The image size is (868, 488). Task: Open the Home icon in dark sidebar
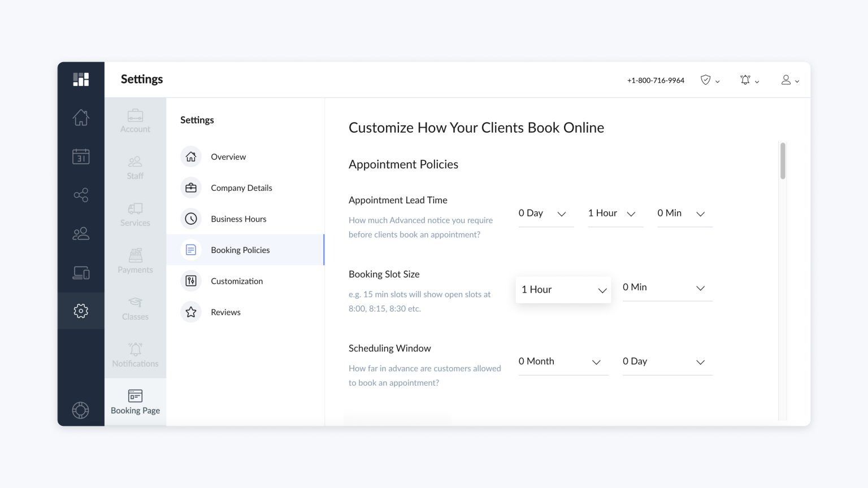click(81, 117)
